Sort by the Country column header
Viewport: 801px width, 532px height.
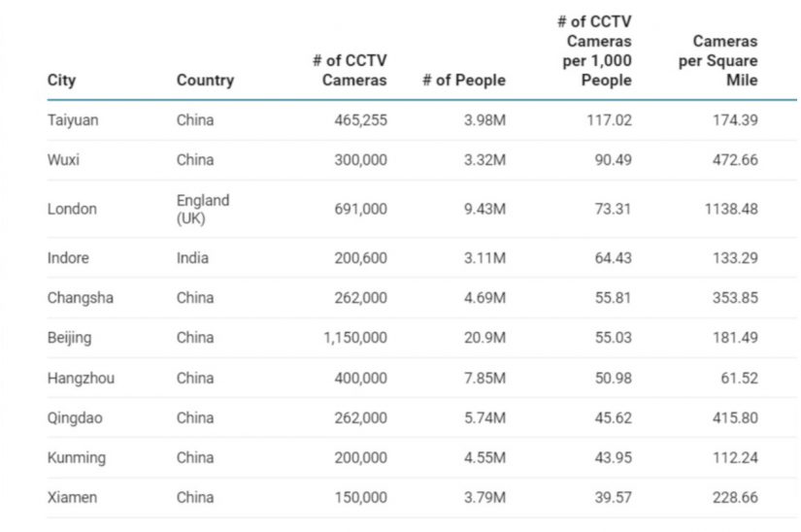[205, 81]
